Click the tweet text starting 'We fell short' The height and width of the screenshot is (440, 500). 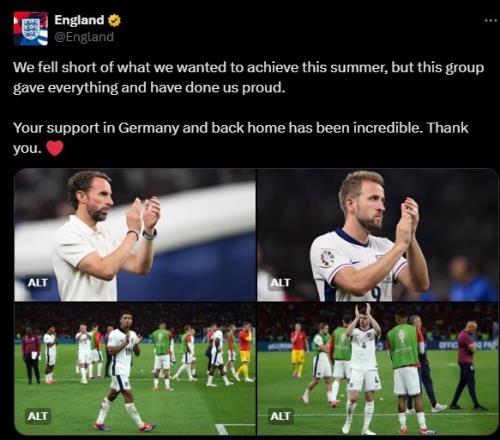tap(248, 77)
